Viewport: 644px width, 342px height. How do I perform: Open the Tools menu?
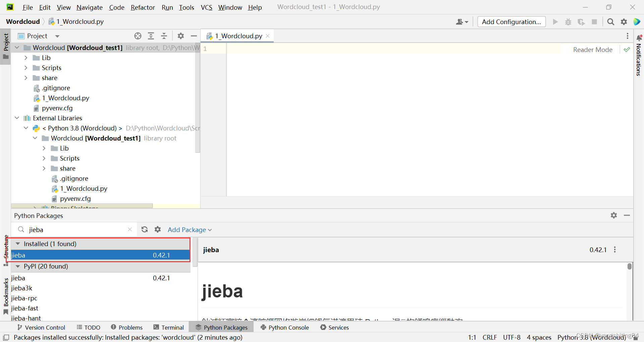point(186,7)
